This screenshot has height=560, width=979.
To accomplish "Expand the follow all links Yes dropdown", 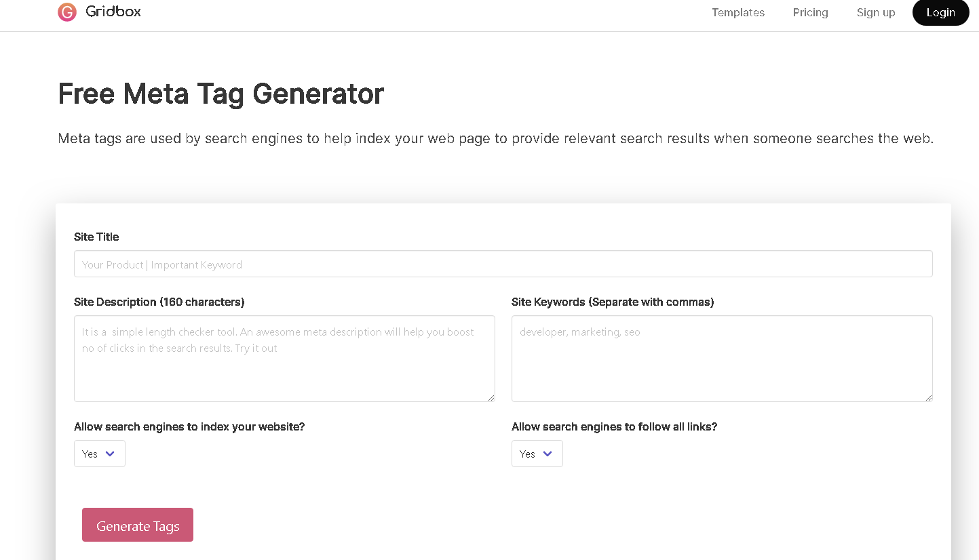I will click(537, 454).
